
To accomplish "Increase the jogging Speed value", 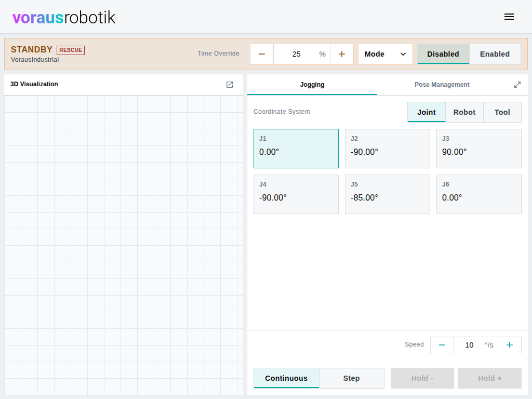I will tap(509, 345).
